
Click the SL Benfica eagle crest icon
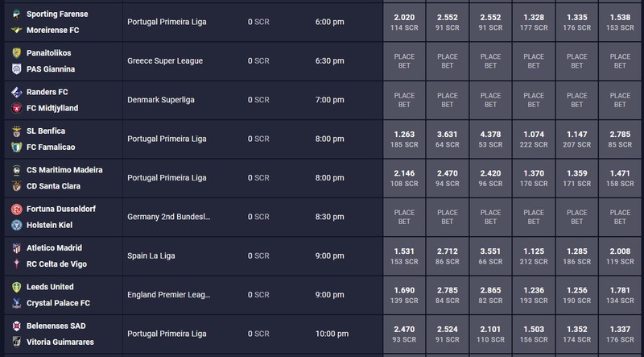pyautogui.click(x=16, y=131)
